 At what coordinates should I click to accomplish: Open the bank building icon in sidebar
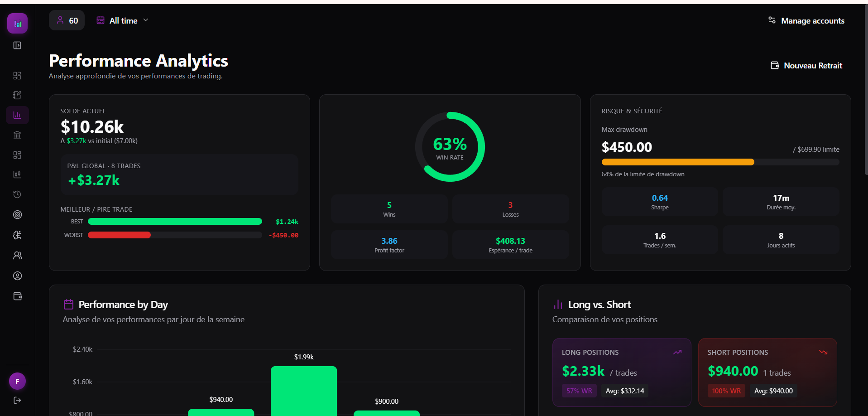(x=17, y=135)
